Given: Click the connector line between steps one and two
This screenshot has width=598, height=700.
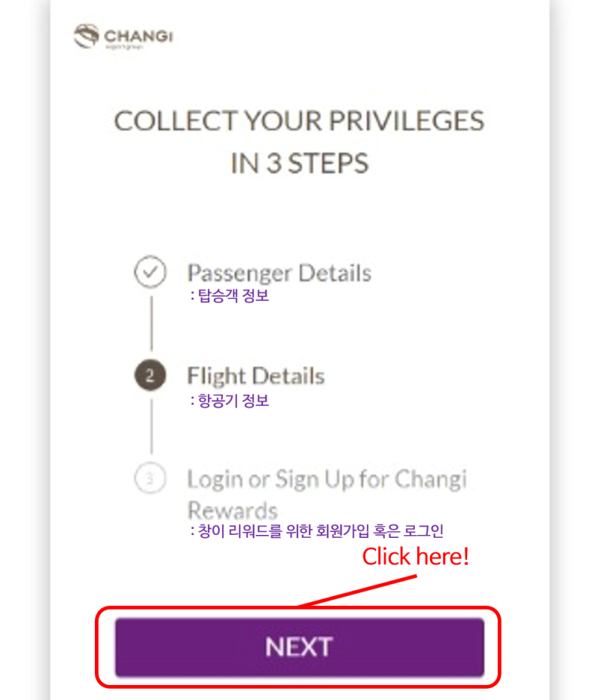Looking at the screenshot, I should [152, 323].
